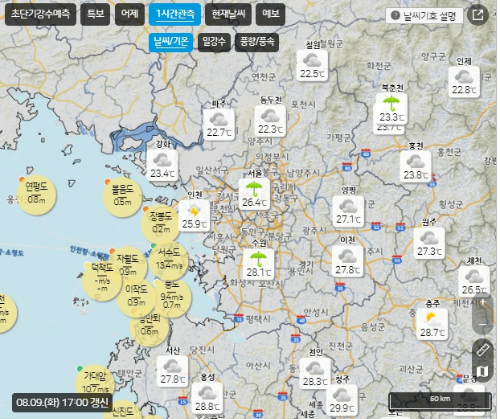Click the 안성시 map label
500x419 pixels.
click(316, 312)
